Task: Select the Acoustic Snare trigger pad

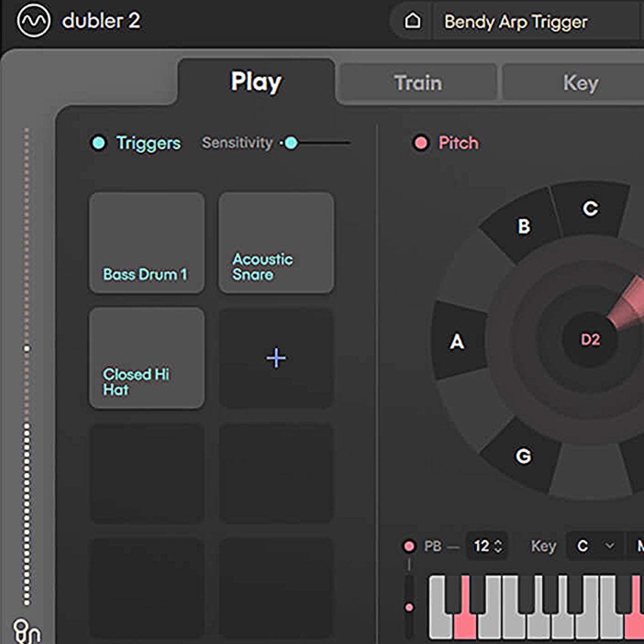Action: click(276, 243)
